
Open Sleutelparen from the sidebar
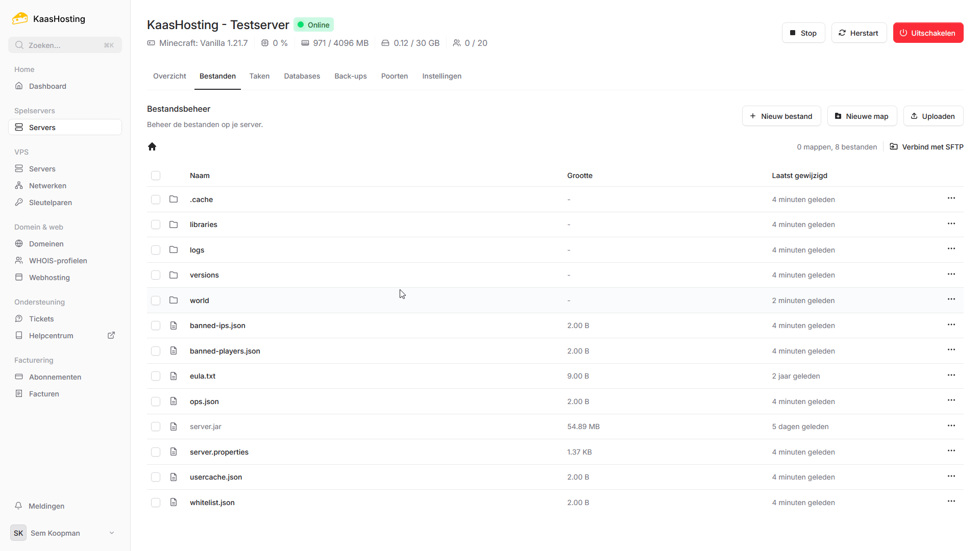coord(50,203)
